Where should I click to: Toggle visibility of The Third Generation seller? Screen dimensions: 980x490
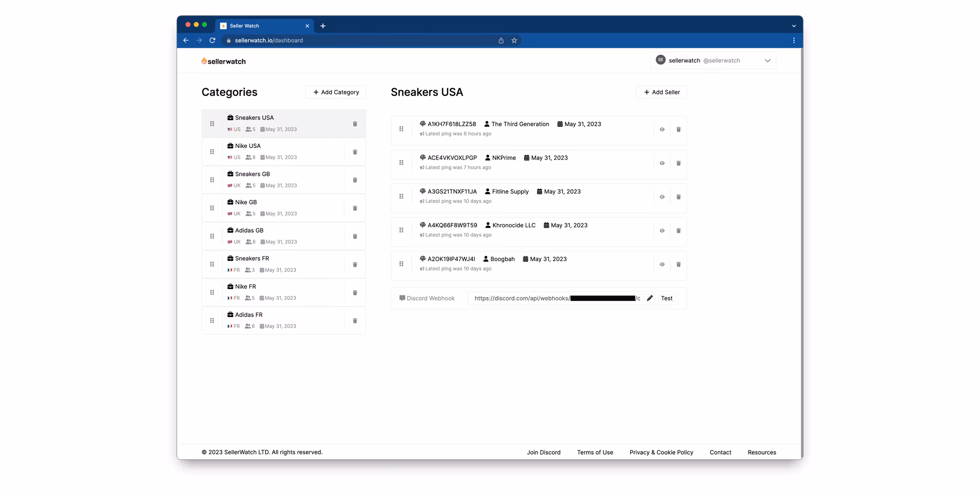(662, 130)
